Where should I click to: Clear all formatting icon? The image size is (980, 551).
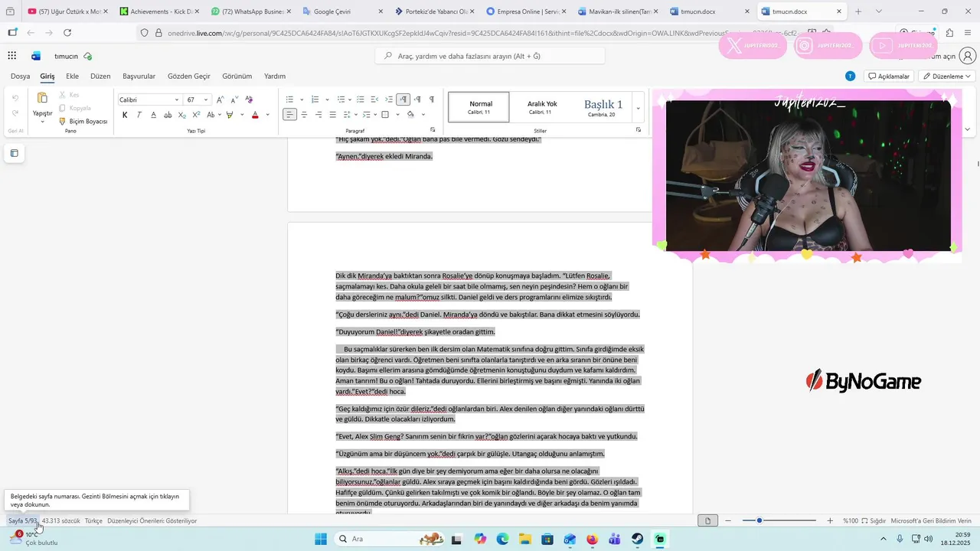(249, 99)
